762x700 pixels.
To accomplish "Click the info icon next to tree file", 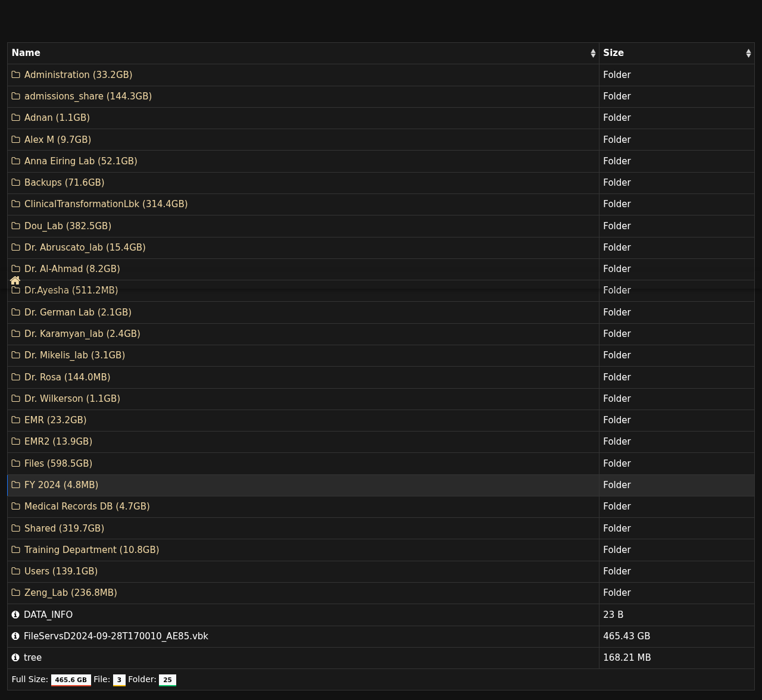I will (x=15, y=658).
